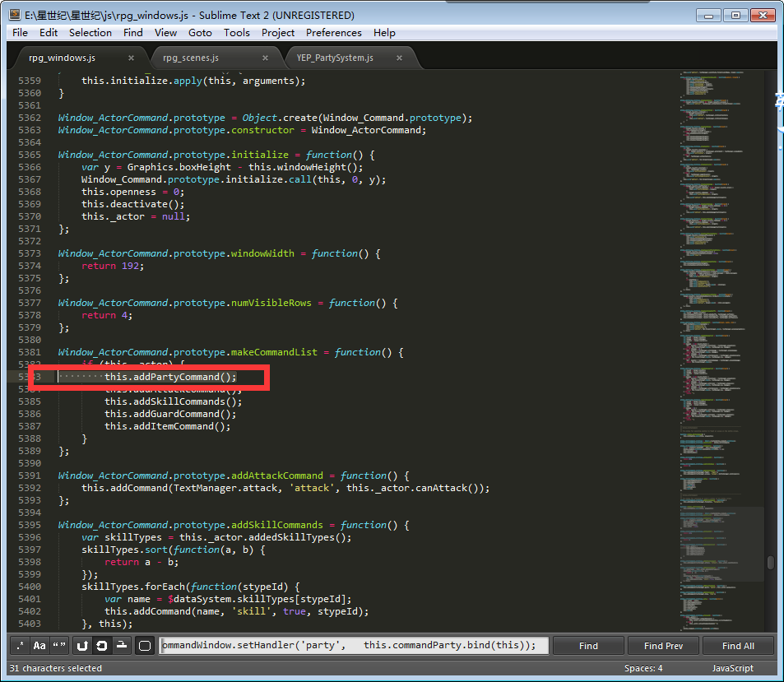Image resolution: width=784 pixels, height=682 pixels.
Task: Open the JavaScript syntax selector
Action: coord(733,668)
